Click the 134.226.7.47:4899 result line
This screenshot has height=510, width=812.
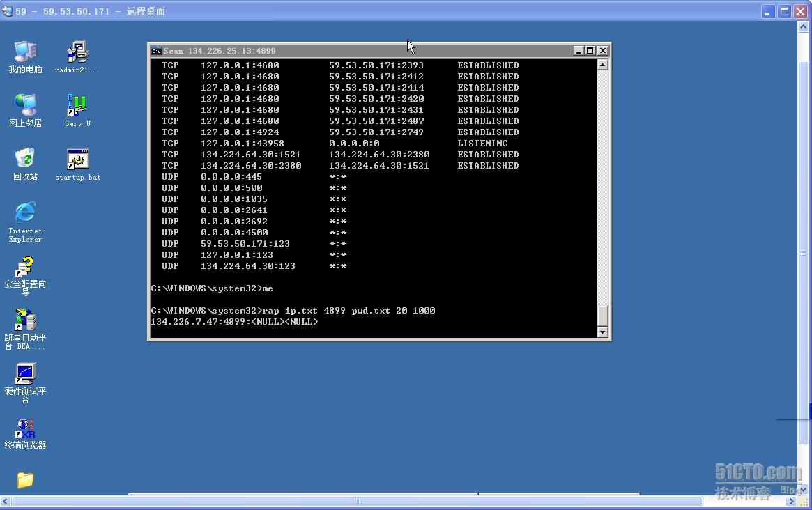click(235, 321)
